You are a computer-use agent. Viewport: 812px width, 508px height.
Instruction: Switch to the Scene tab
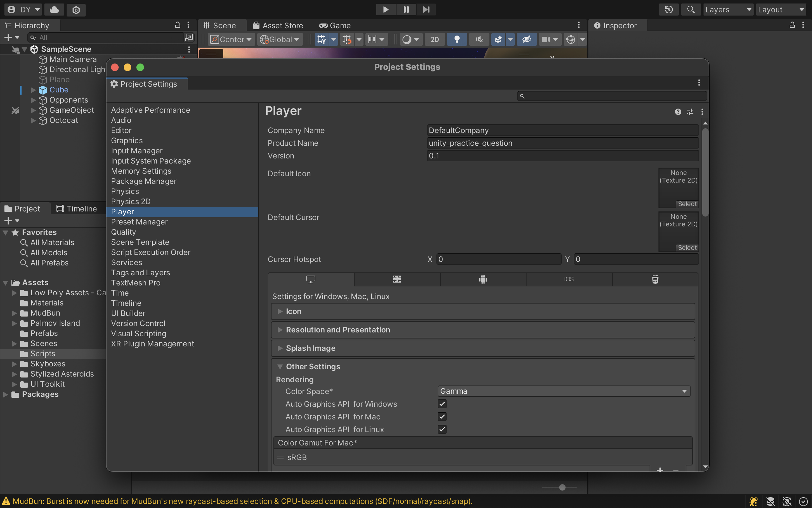click(220, 25)
